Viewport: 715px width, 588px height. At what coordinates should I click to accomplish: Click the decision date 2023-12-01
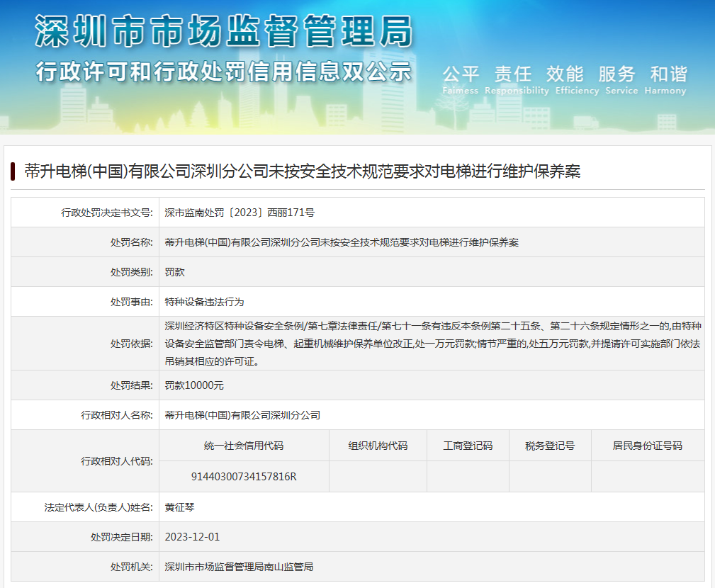pyautogui.click(x=193, y=538)
